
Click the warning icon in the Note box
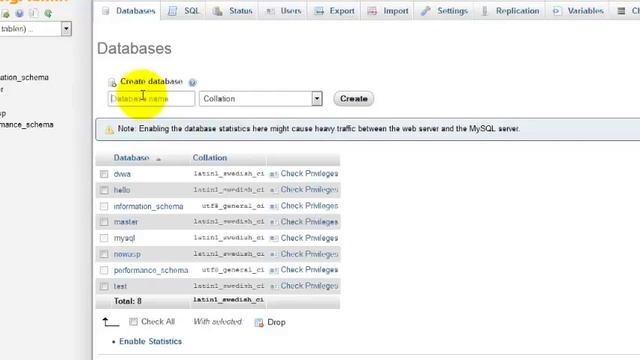(109, 130)
